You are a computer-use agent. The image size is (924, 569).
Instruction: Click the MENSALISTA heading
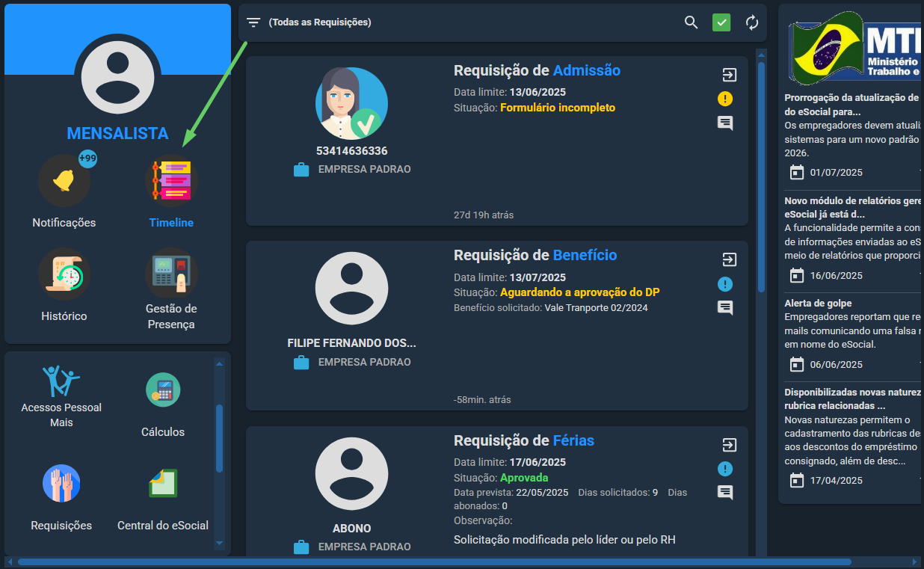click(x=118, y=134)
